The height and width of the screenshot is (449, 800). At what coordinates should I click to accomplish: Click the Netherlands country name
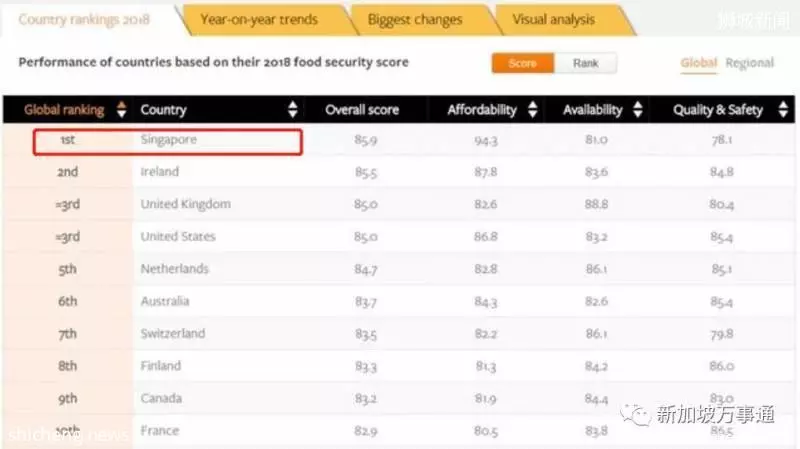pyautogui.click(x=174, y=269)
